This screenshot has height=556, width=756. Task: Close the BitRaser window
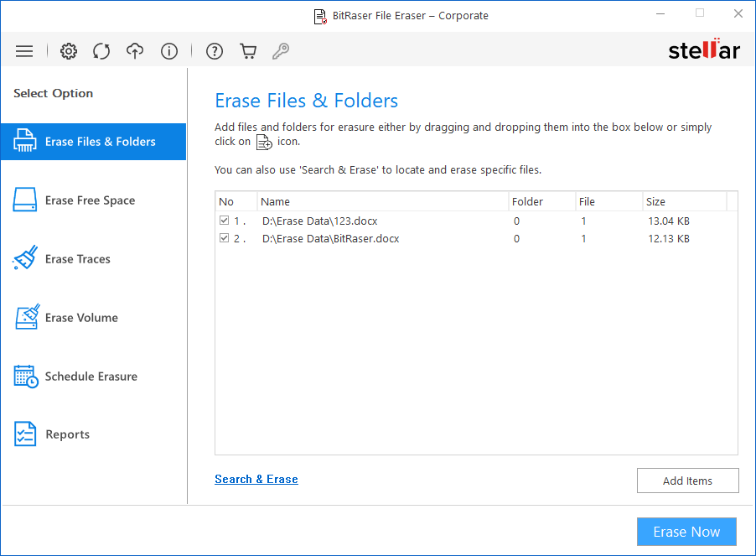(738, 14)
